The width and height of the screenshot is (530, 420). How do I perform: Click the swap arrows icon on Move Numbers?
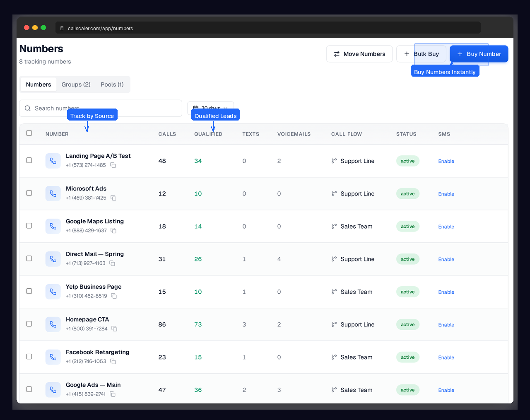[x=336, y=54]
